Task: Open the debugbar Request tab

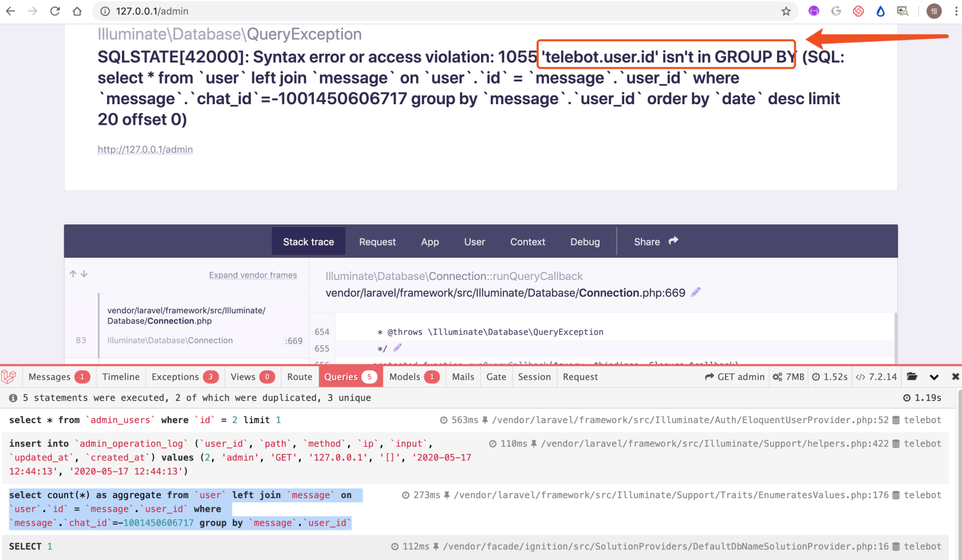Action: (580, 377)
